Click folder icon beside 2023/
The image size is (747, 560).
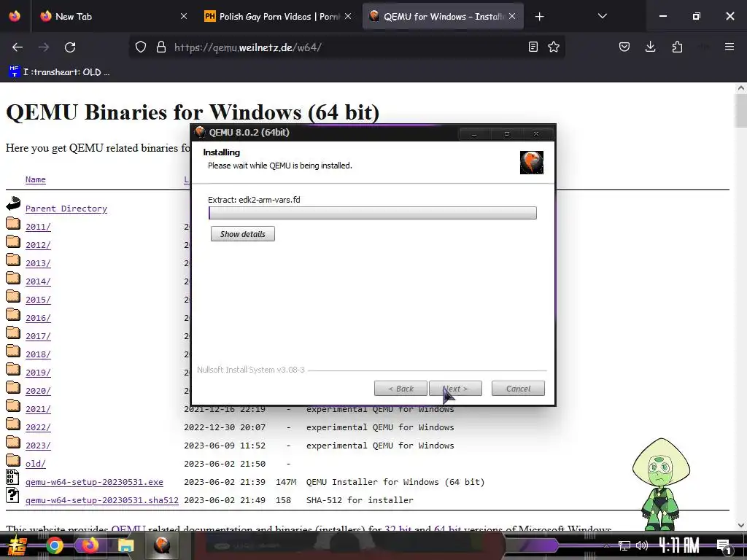tap(13, 442)
